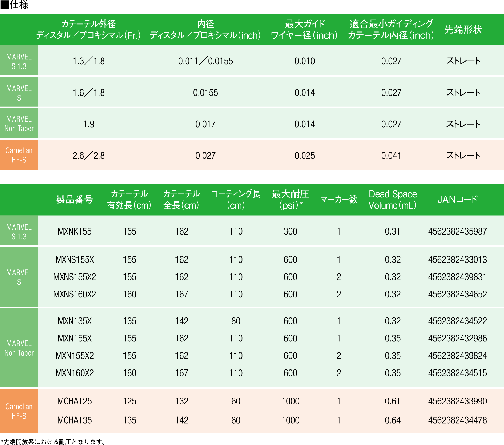
Task: Select 'MARVEL Non Taper' label in first table
Action: (x=19, y=124)
